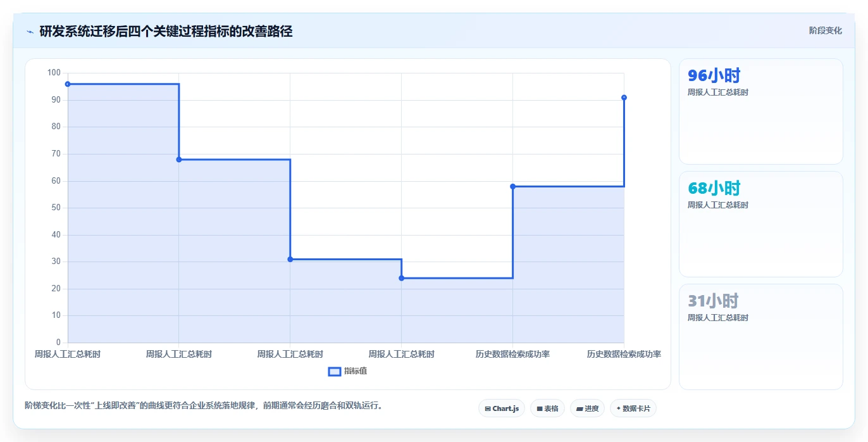Click the 进度 tag pill
Screen dimensions: 868x442
[x=587, y=408]
